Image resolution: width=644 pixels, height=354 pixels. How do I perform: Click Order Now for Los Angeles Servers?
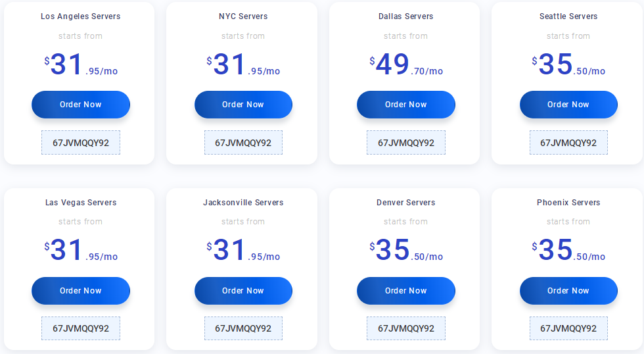pos(80,105)
